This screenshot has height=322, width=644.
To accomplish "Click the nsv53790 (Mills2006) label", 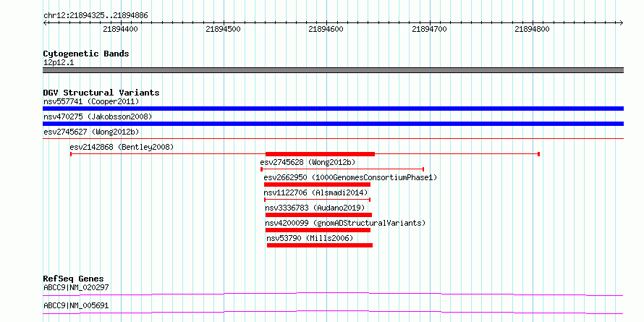I will point(310,238).
